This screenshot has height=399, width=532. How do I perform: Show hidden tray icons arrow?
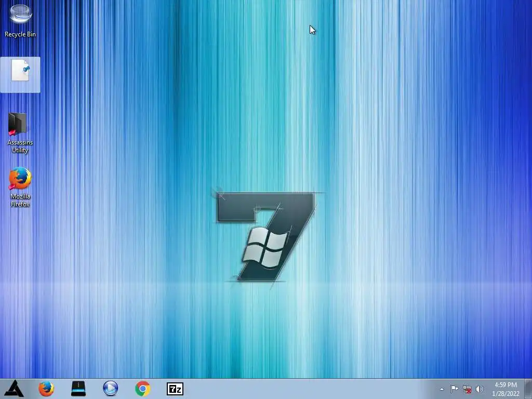442,389
